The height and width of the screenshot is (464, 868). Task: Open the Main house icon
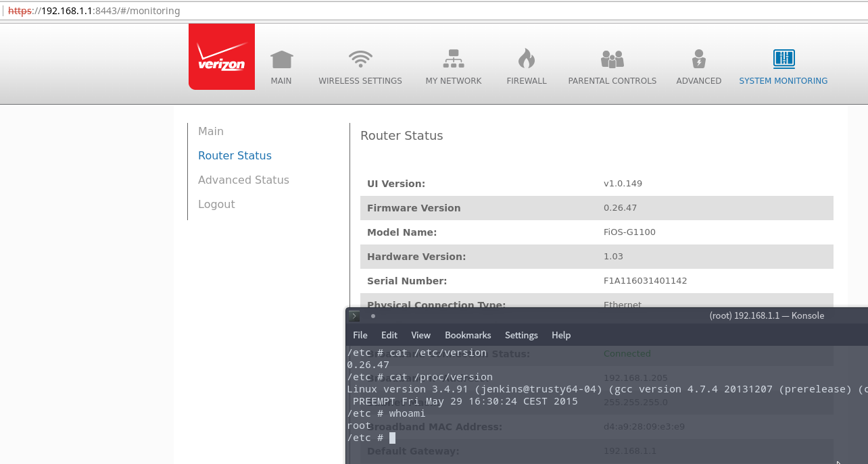(281, 60)
